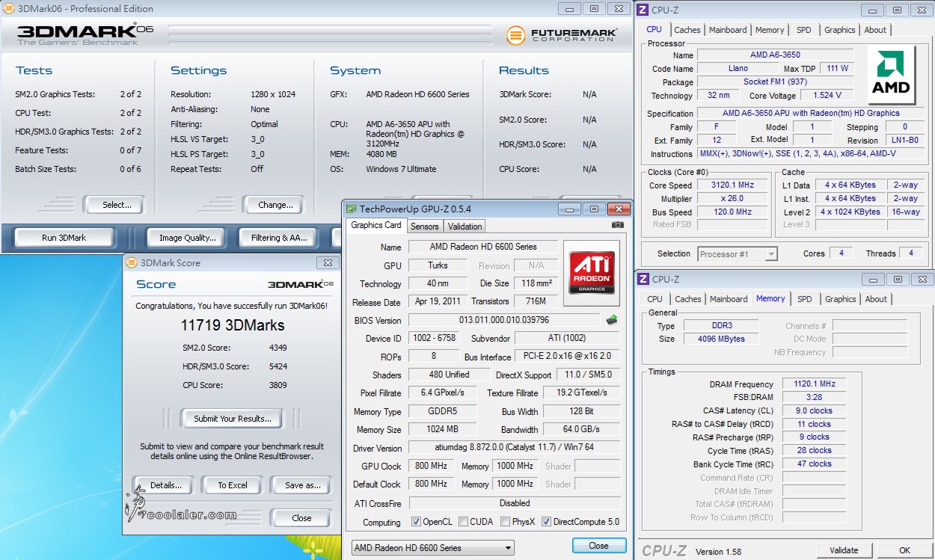Click the CPU-Z memory Size 4096 MBytes field

tap(721, 339)
